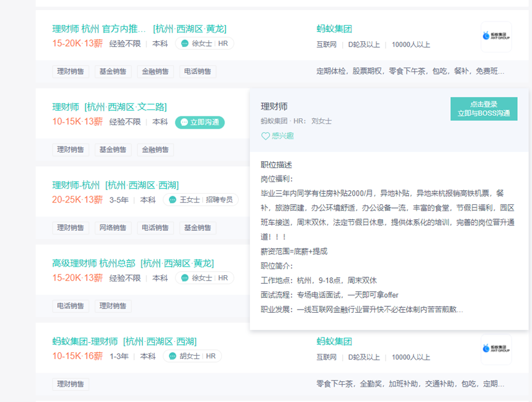532x402 pixels.
Task: Click chat icon beside 王女士 招聘专员
Action: [x=172, y=199]
